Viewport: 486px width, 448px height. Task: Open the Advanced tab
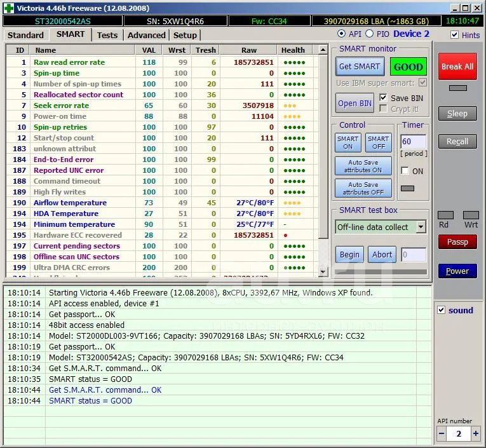pos(146,35)
